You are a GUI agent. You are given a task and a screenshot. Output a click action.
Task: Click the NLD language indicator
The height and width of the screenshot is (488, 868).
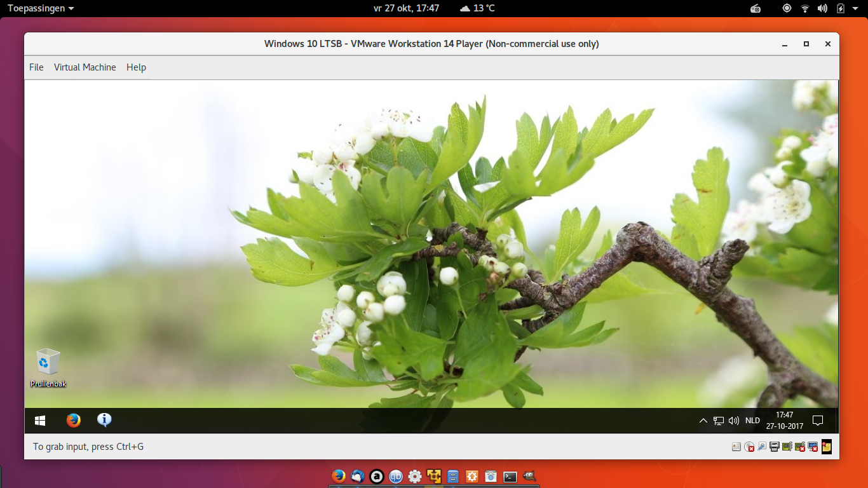pyautogui.click(x=752, y=420)
